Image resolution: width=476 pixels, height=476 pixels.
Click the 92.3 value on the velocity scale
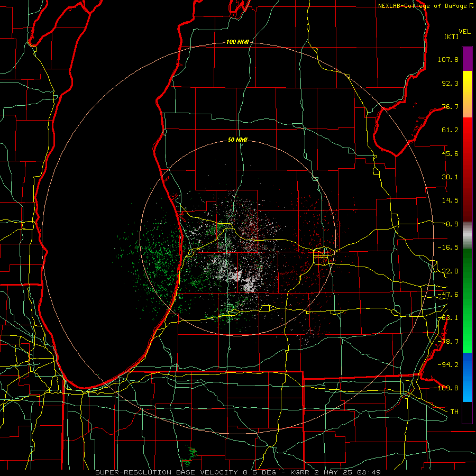[x=450, y=83]
